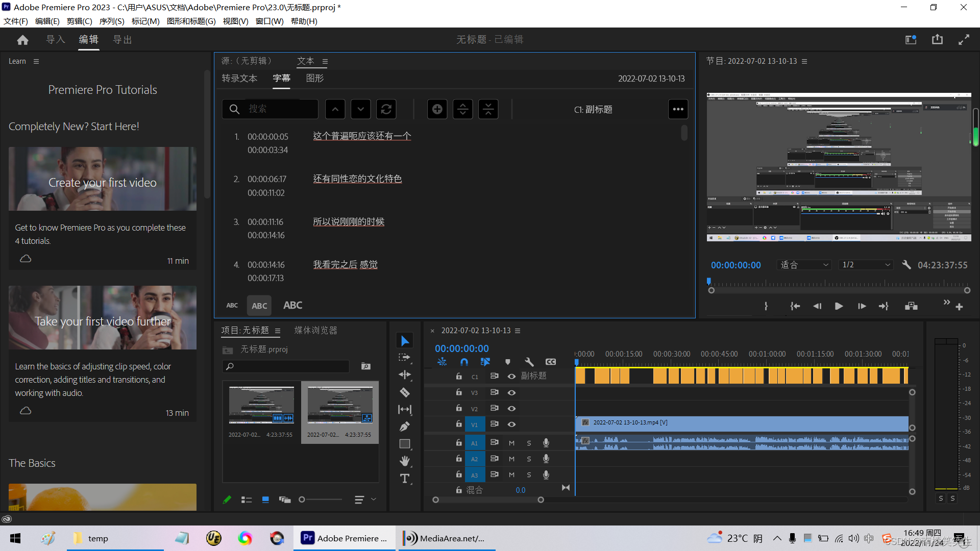Viewport: 980px width, 551px height.
Task: Switch to the 图形 tab
Action: point(315,78)
